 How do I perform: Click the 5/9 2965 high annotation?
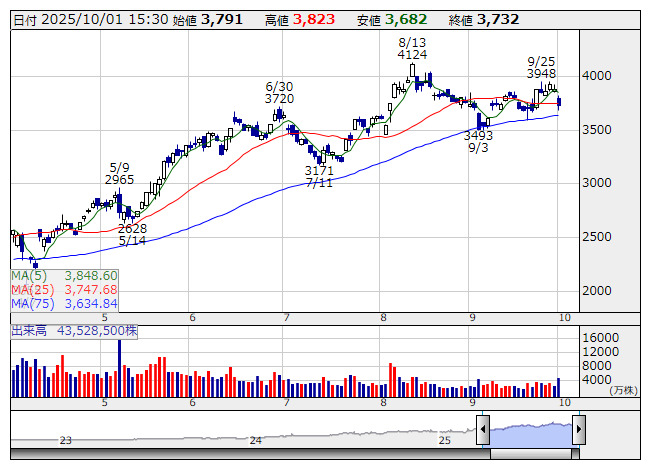120,174
